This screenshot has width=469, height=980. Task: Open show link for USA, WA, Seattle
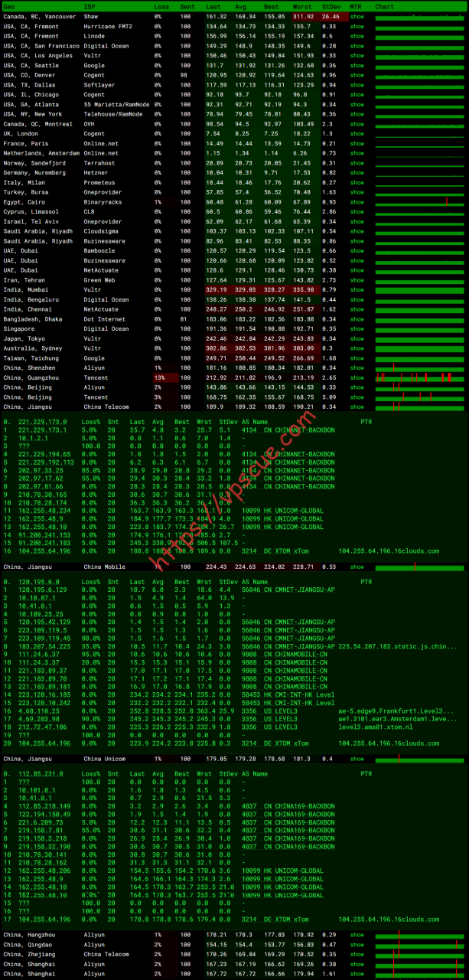tap(357, 65)
